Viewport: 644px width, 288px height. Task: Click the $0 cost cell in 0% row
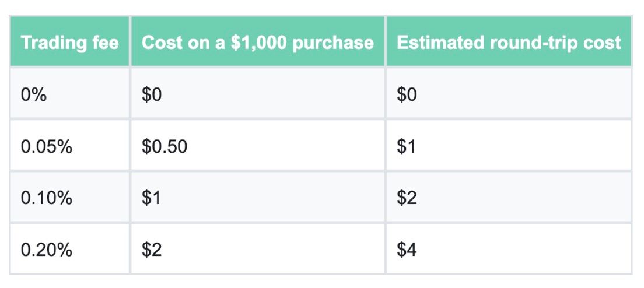(258, 93)
